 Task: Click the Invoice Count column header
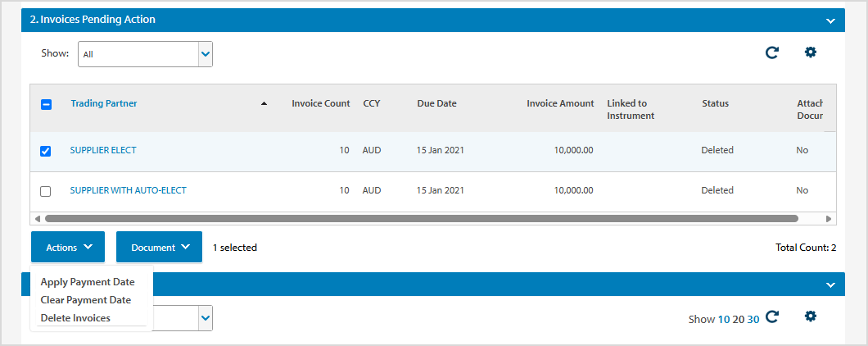click(321, 103)
